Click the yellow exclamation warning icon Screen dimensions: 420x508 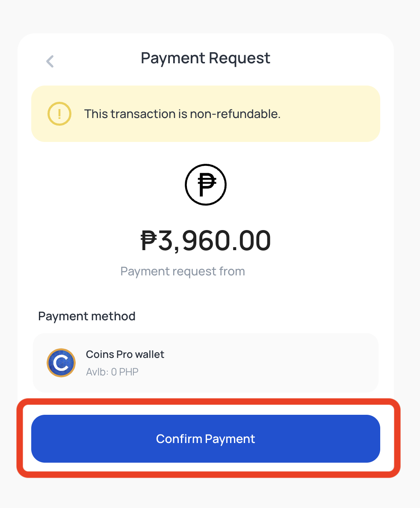click(x=59, y=114)
